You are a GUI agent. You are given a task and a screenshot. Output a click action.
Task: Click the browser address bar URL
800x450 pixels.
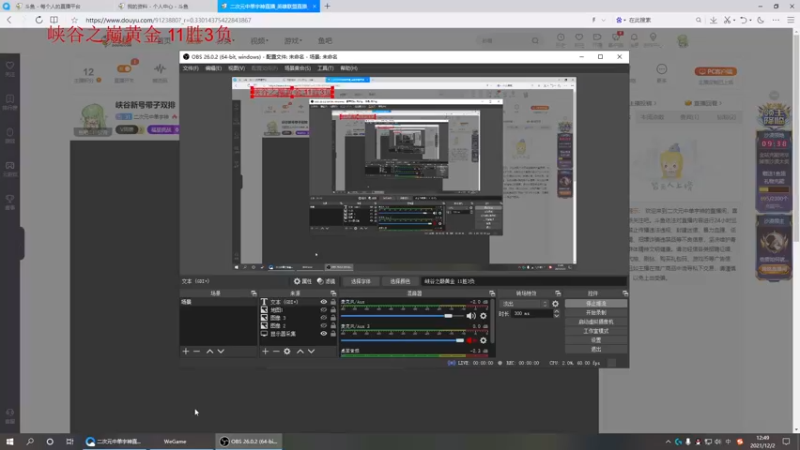coord(168,20)
